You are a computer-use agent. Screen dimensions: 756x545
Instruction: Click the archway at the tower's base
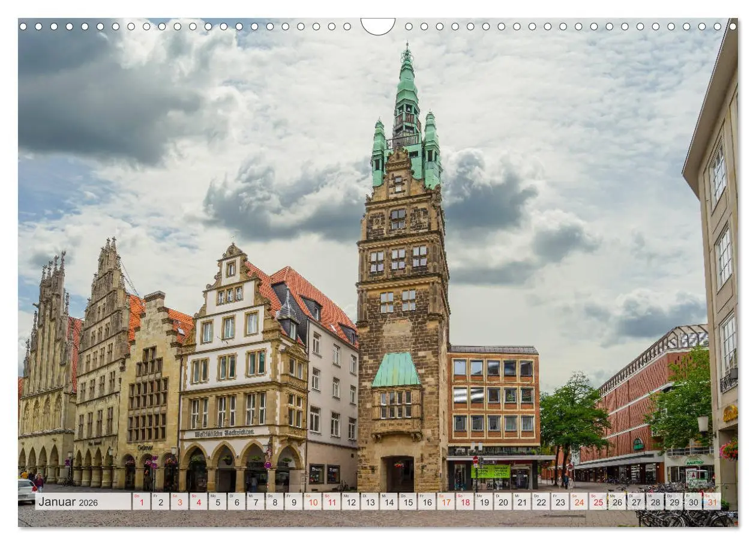397,474
